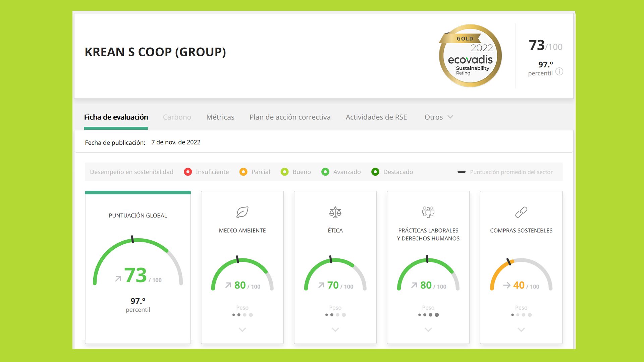Click the green Avanzado legend marker
Viewport: 644px width, 362px height.
[325, 172]
